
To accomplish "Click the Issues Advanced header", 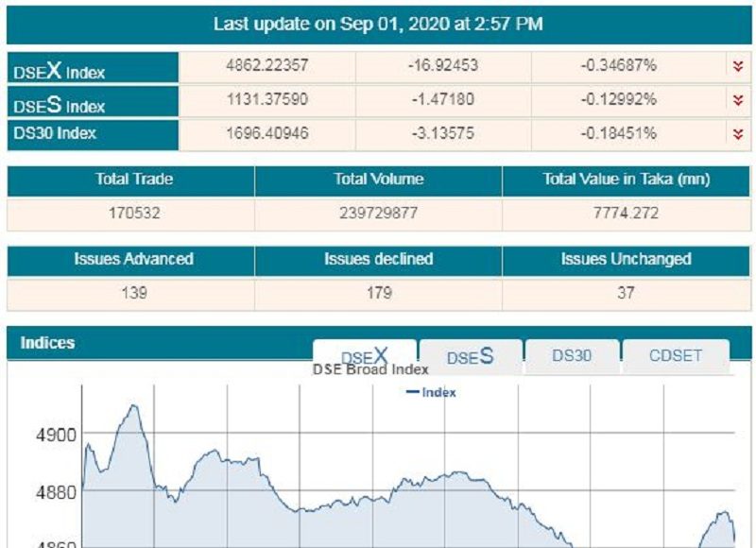I will tap(133, 259).
